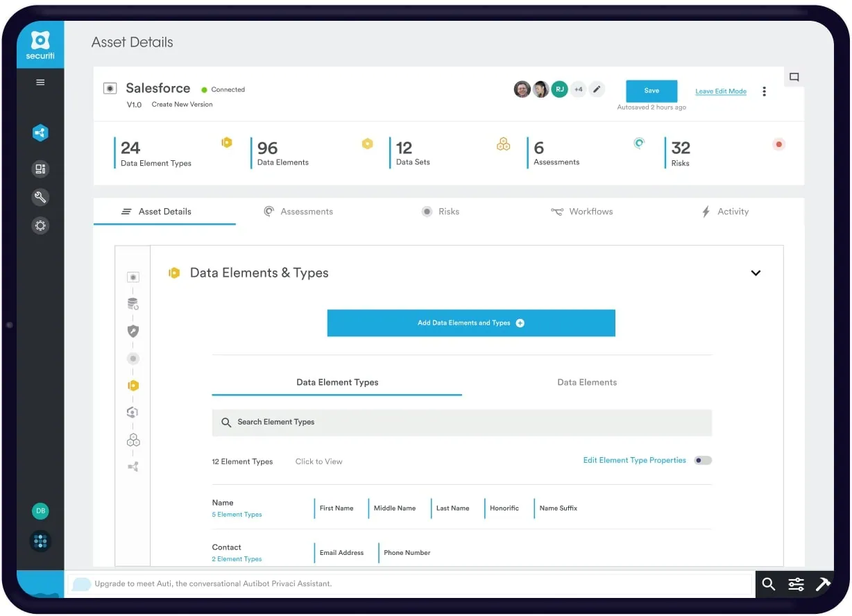Screen dimensions: 852x616
Task: Open the wrench tools icon in sidebar
Action: [40, 198]
